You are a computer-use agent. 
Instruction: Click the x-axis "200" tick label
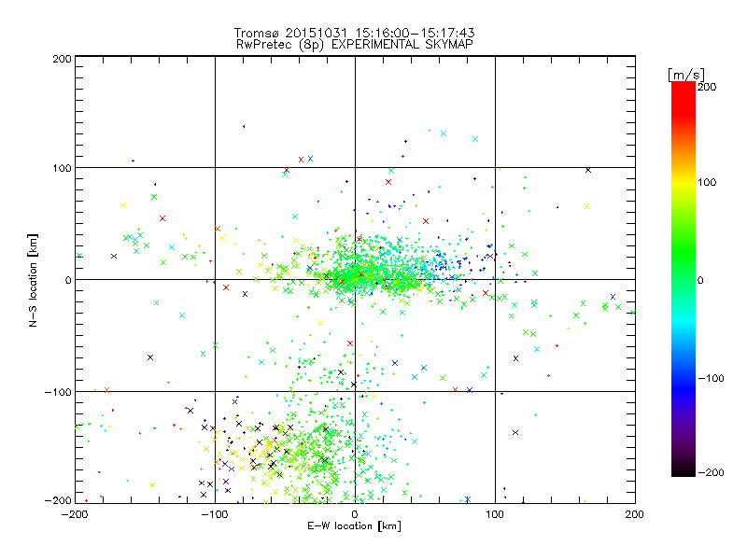pyautogui.click(x=635, y=514)
